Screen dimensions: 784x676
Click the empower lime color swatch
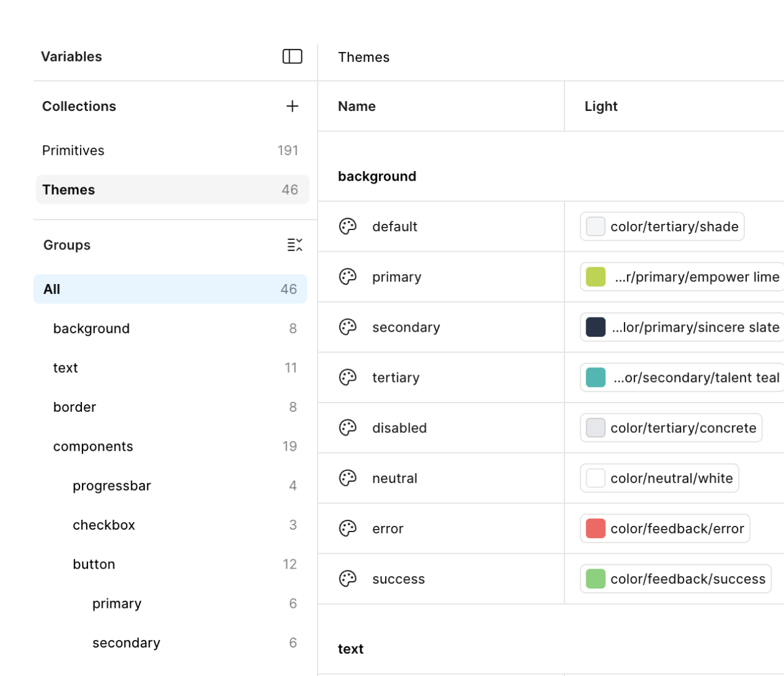[x=595, y=277]
